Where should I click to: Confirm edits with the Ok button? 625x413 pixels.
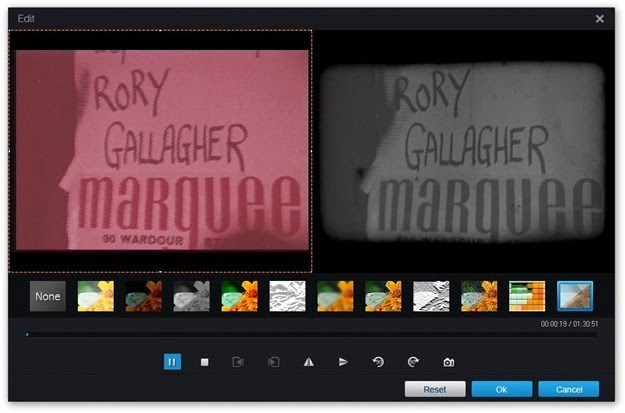pos(501,389)
